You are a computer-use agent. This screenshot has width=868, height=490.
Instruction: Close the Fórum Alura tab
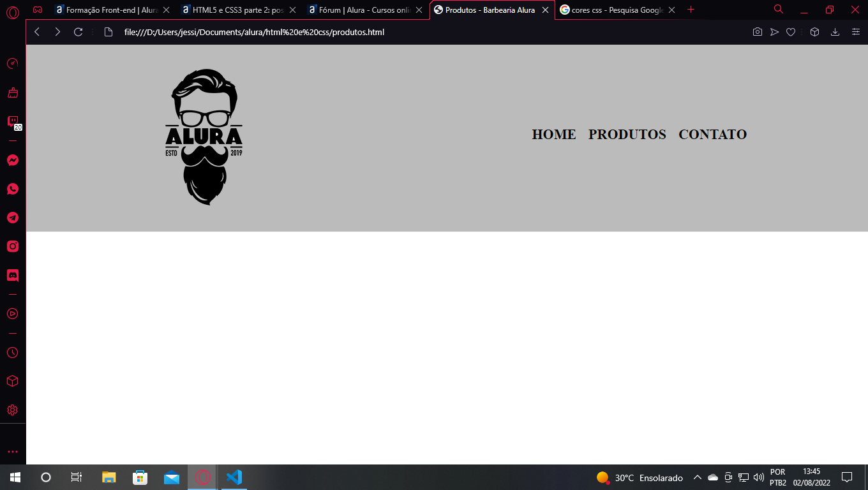coord(419,10)
